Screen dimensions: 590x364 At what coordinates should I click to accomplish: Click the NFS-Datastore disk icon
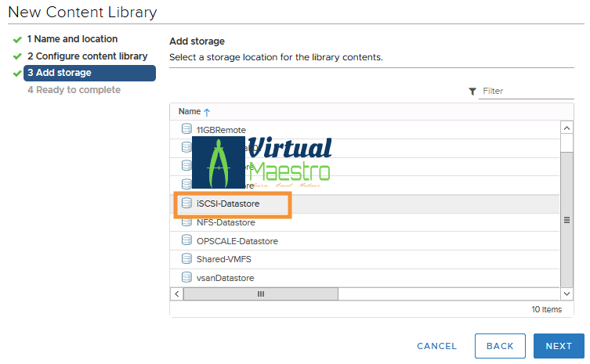186,222
